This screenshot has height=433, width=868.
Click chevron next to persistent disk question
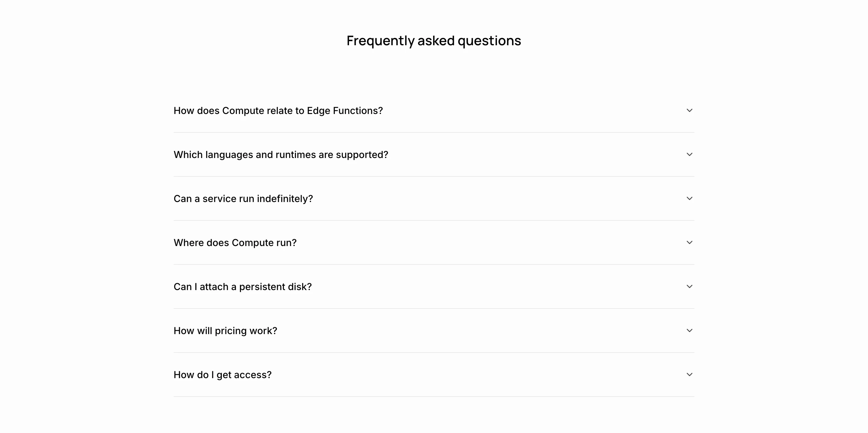(689, 287)
